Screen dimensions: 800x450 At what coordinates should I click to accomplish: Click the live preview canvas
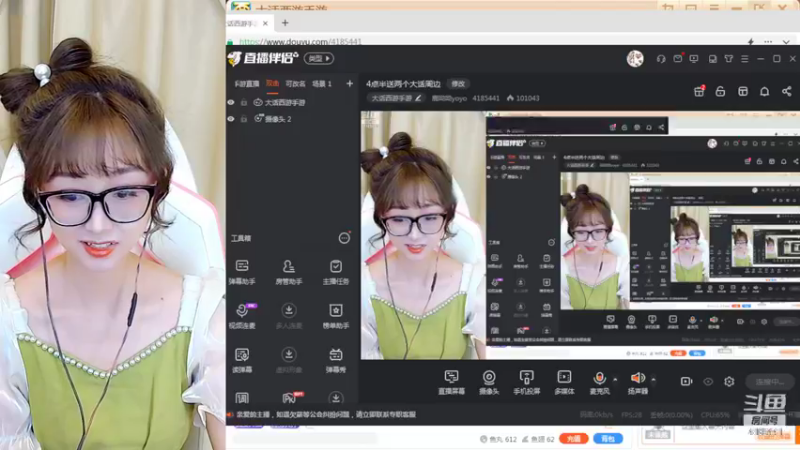(x=580, y=235)
